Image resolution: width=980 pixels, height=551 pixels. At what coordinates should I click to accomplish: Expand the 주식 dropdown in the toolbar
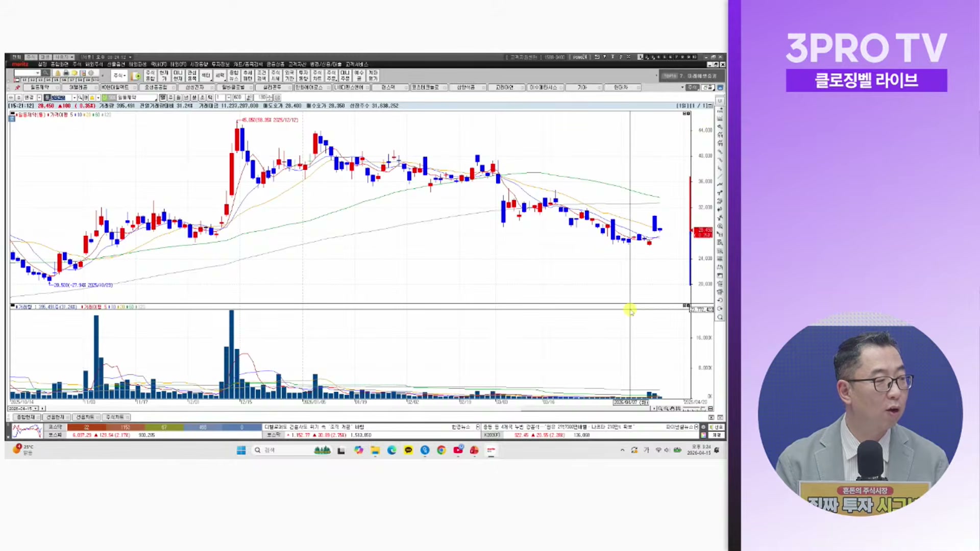click(x=120, y=76)
